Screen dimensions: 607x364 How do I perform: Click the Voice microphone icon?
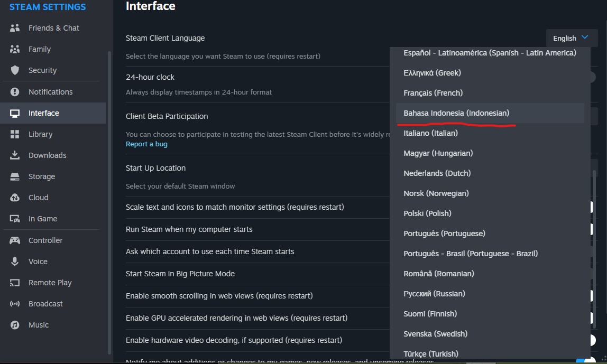coord(15,262)
